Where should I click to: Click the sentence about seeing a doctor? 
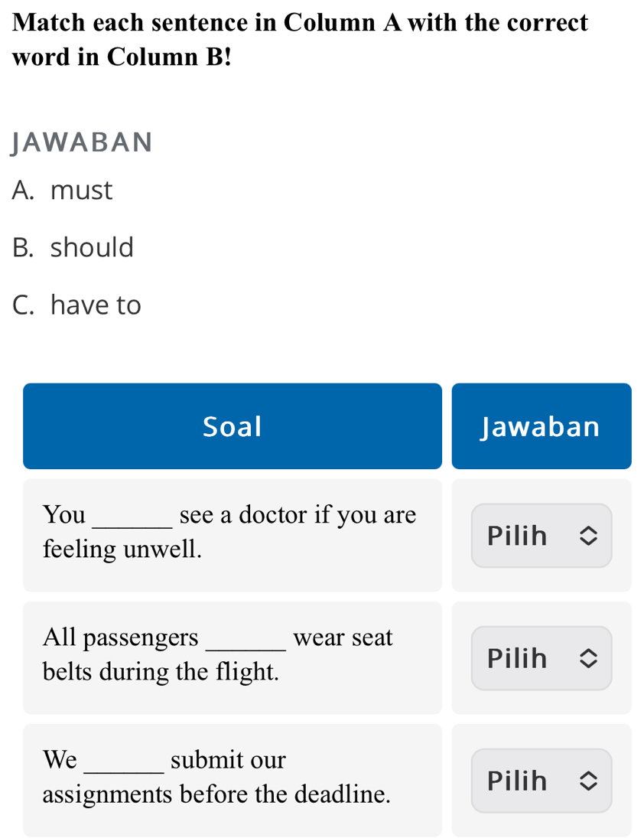pyautogui.click(x=229, y=531)
